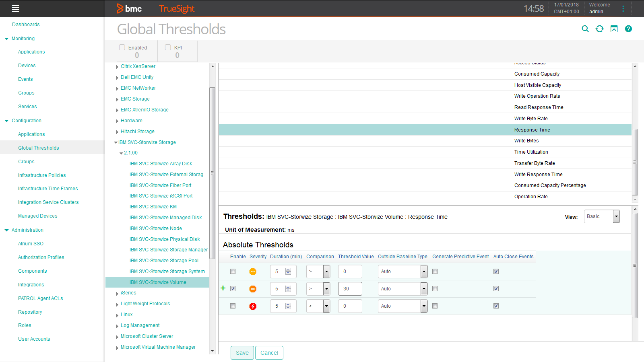
Task: Uncheck Enable on the threshold row with value 30
Action: 233,288
